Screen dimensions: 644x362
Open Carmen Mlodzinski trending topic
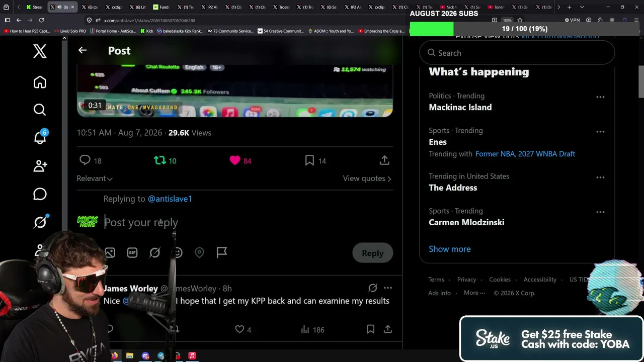466,222
